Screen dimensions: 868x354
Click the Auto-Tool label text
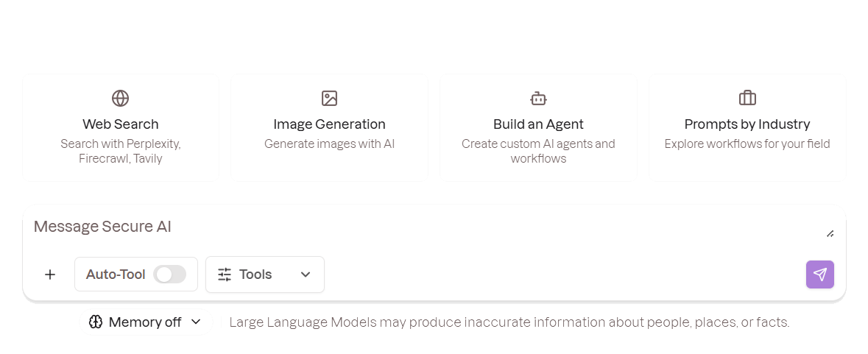click(116, 275)
